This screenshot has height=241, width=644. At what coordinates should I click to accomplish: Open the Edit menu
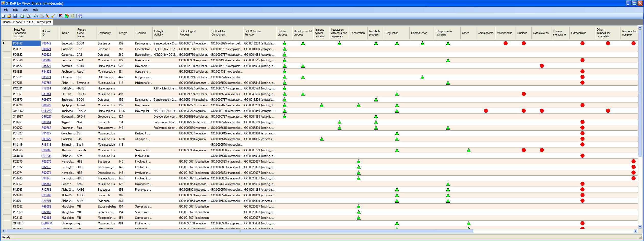[x=15, y=10]
